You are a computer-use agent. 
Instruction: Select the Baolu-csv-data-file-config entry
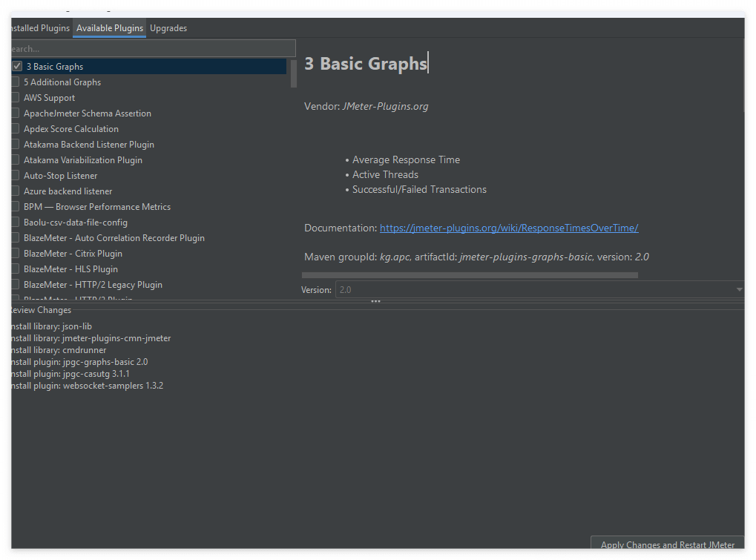click(x=76, y=223)
